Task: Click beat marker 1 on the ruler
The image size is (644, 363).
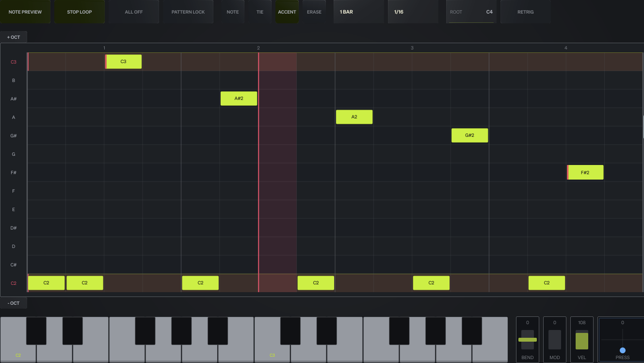Action: point(104,48)
